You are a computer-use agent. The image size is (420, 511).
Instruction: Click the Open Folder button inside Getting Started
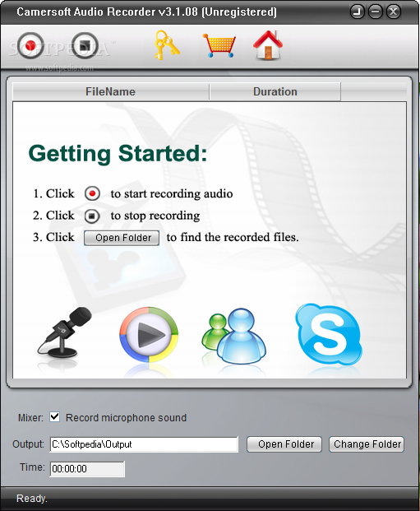point(122,238)
